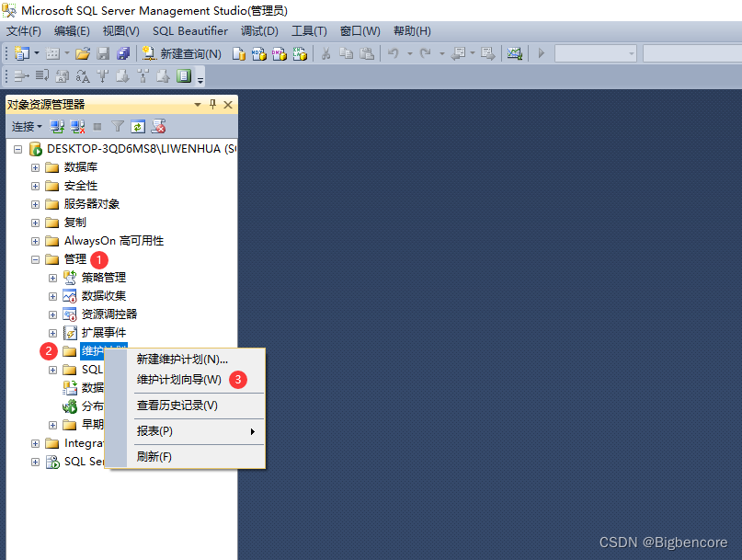
Task: Open the New Project dropdown arrow
Action: pyautogui.click(x=37, y=53)
